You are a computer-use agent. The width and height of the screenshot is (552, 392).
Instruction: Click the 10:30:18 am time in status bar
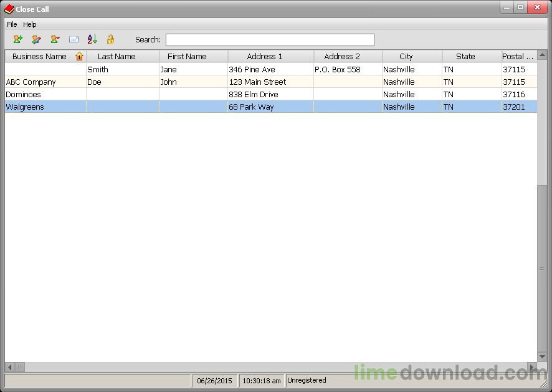coord(262,381)
